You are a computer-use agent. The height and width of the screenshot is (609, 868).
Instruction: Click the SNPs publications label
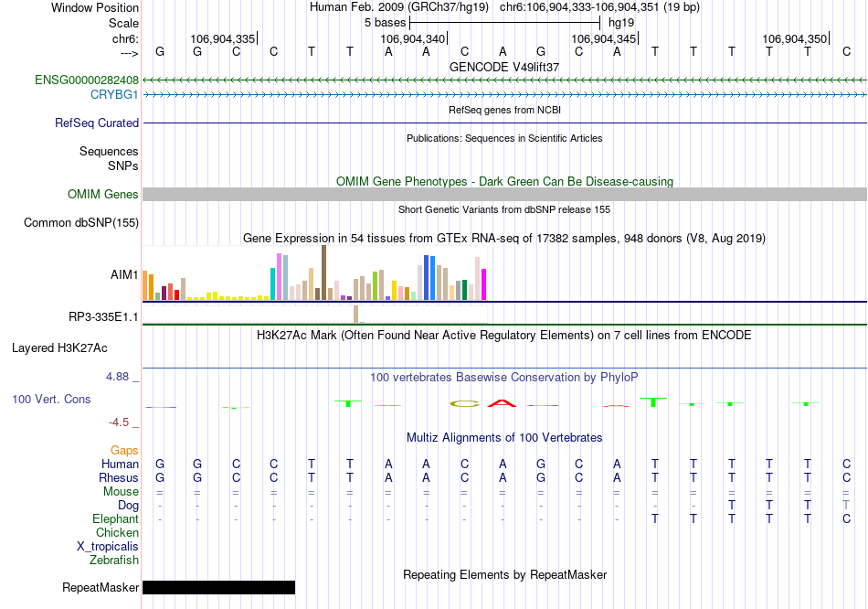(x=123, y=166)
